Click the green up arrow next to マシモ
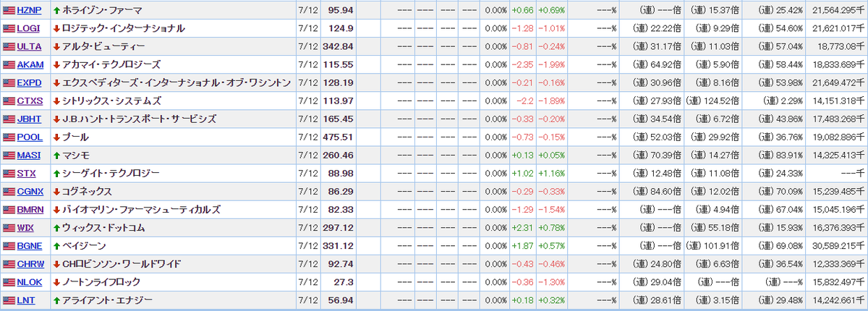Image resolution: width=868 pixels, height=311 pixels. pyautogui.click(x=56, y=155)
